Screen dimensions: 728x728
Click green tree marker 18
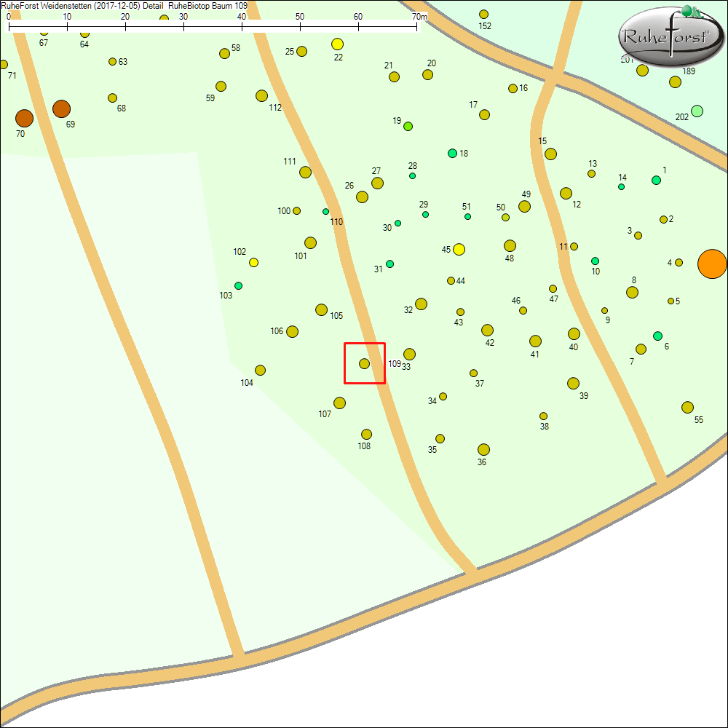click(452, 153)
